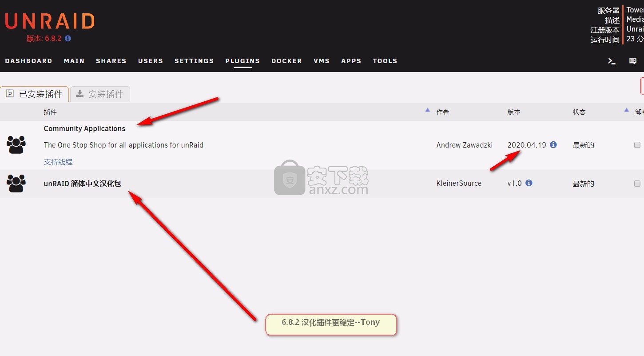Click info icon beside version 2020.04.19

tap(553, 144)
